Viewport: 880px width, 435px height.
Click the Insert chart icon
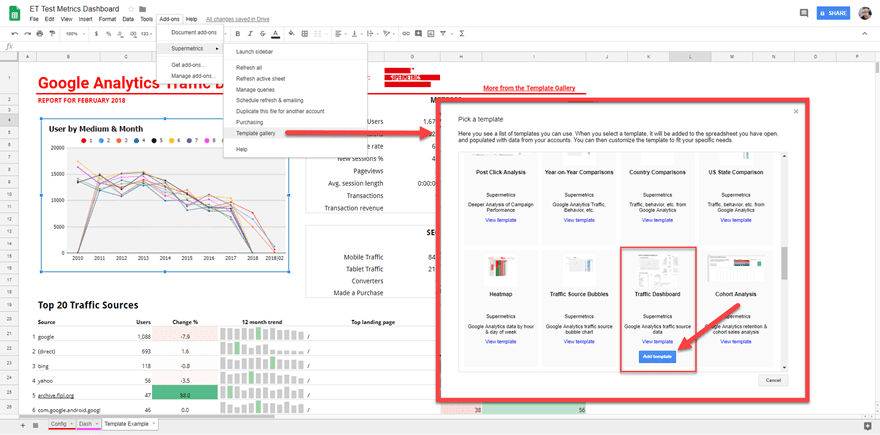[x=430, y=34]
